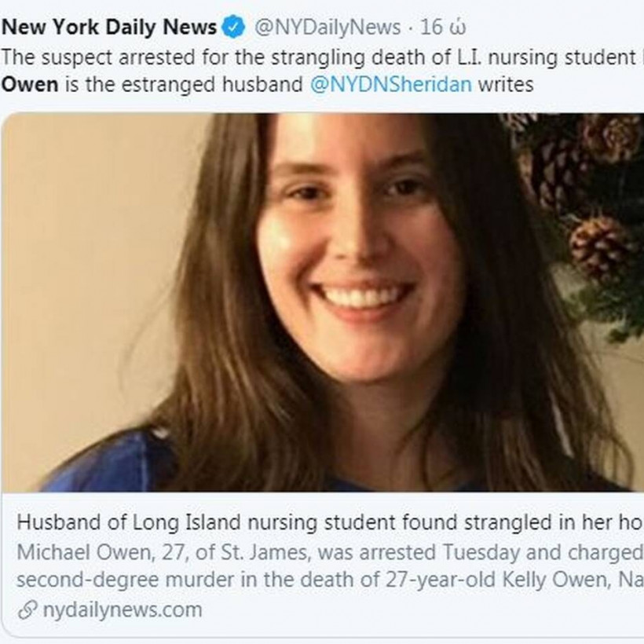Click the link chain icon beside nydailynews.com
Viewport: 644px width, 644px height.
point(27,609)
